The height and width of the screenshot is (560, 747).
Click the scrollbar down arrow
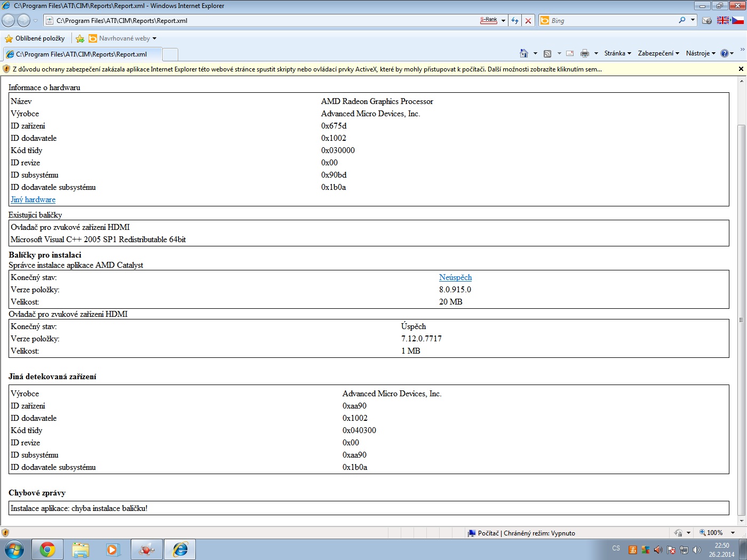pyautogui.click(x=741, y=521)
